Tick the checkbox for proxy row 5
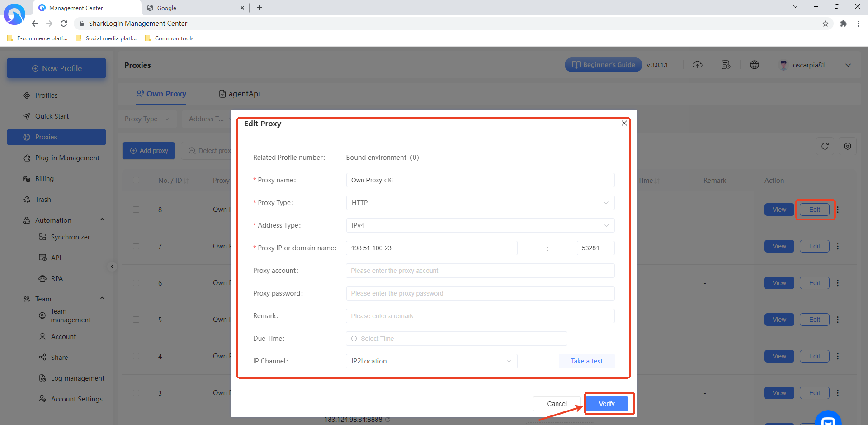This screenshot has width=868, height=425. click(x=136, y=320)
